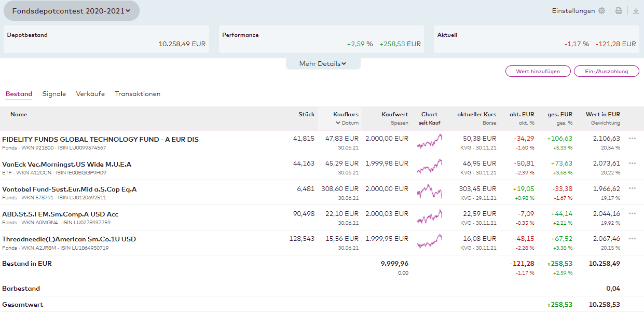Open three-dot menu for VanEck Morningstar row
The image size is (644, 313).
[632, 164]
